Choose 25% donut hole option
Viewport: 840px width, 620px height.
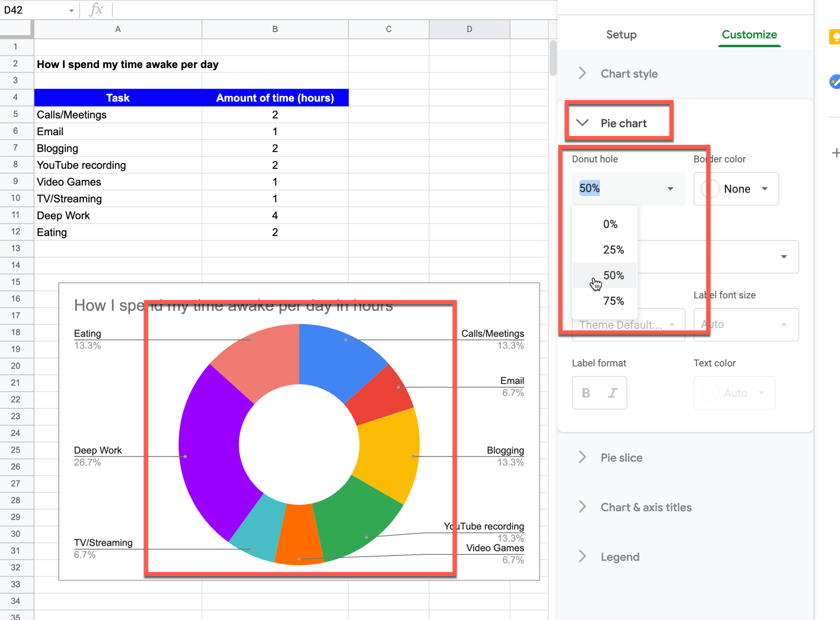[605, 250]
